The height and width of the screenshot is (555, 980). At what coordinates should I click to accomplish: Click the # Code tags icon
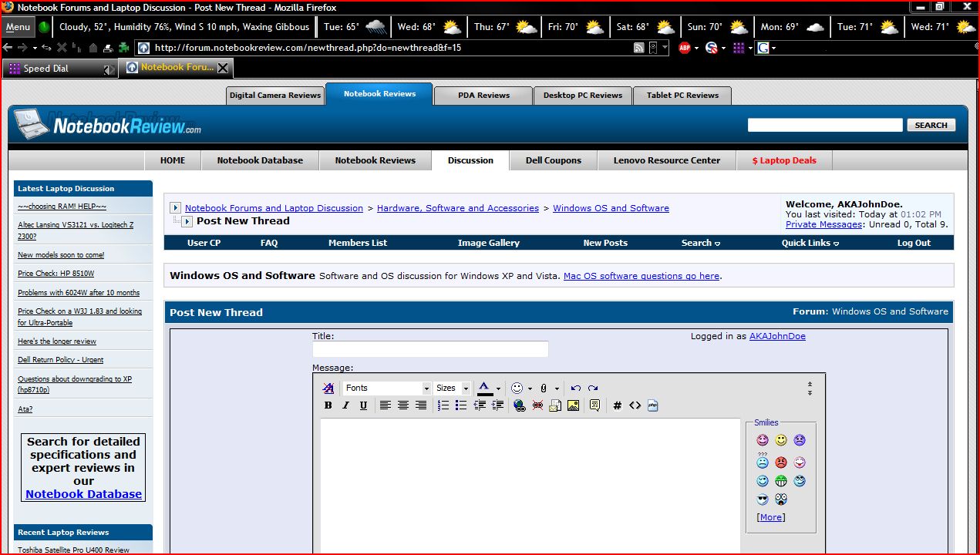[617, 405]
